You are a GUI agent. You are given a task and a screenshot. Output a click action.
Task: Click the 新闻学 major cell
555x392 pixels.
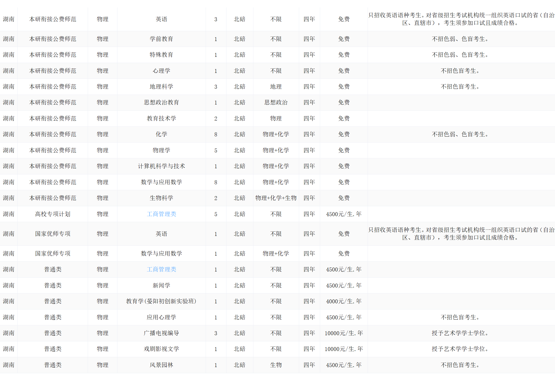tap(161, 285)
